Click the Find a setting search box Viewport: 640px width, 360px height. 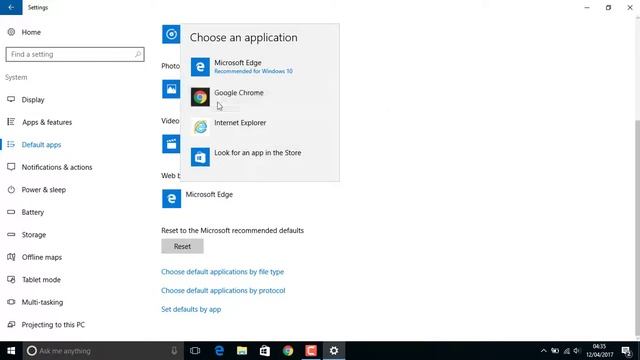(x=75, y=54)
